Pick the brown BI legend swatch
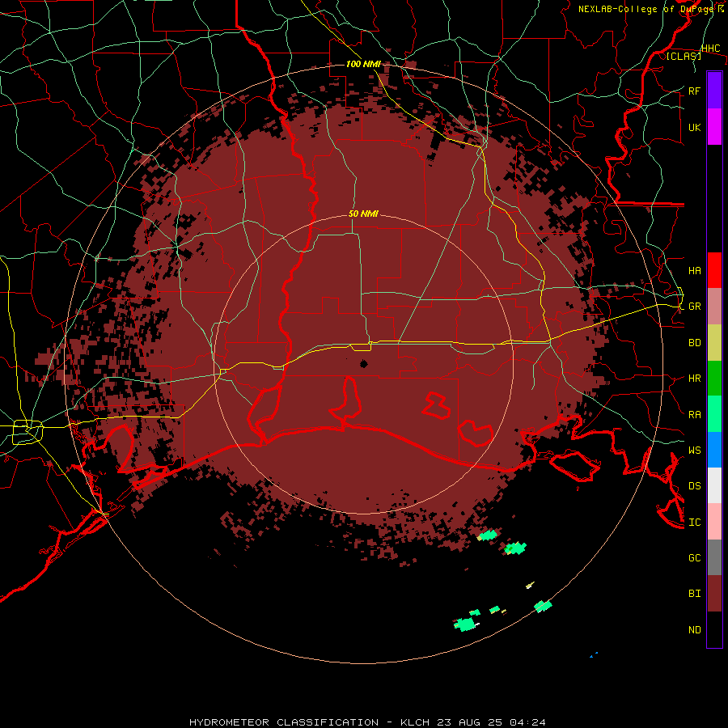The height and width of the screenshot is (728, 728). (714, 594)
